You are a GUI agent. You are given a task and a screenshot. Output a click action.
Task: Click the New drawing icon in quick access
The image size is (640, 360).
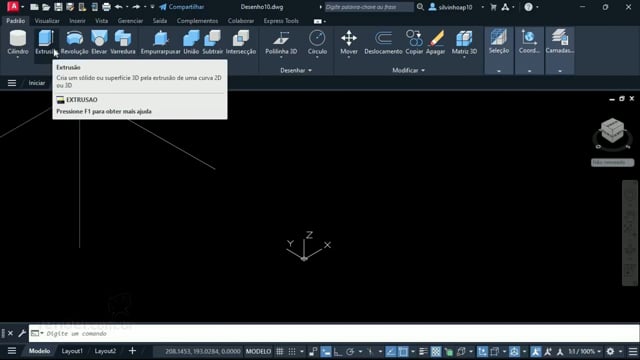[34, 7]
